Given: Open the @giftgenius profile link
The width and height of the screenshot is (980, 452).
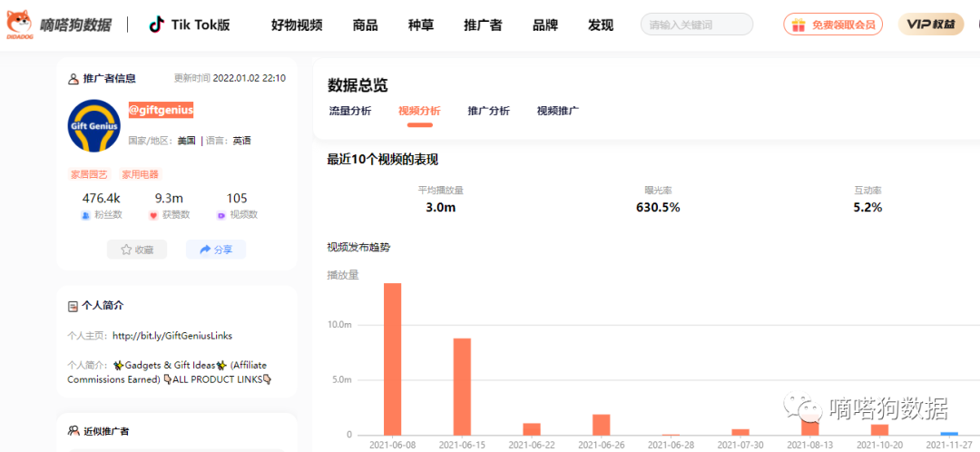Looking at the screenshot, I should tap(161, 110).
